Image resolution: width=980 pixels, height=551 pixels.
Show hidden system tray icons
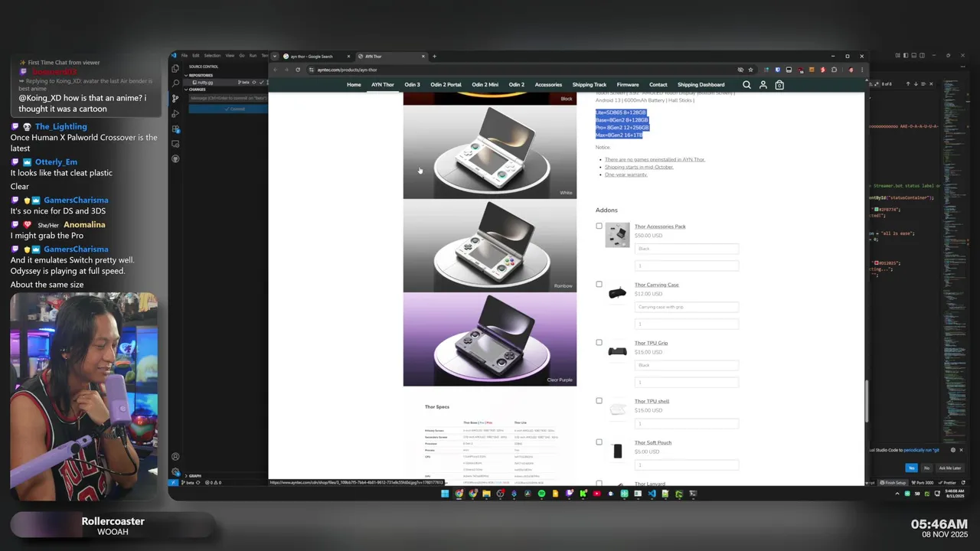[x=897, y=494]
